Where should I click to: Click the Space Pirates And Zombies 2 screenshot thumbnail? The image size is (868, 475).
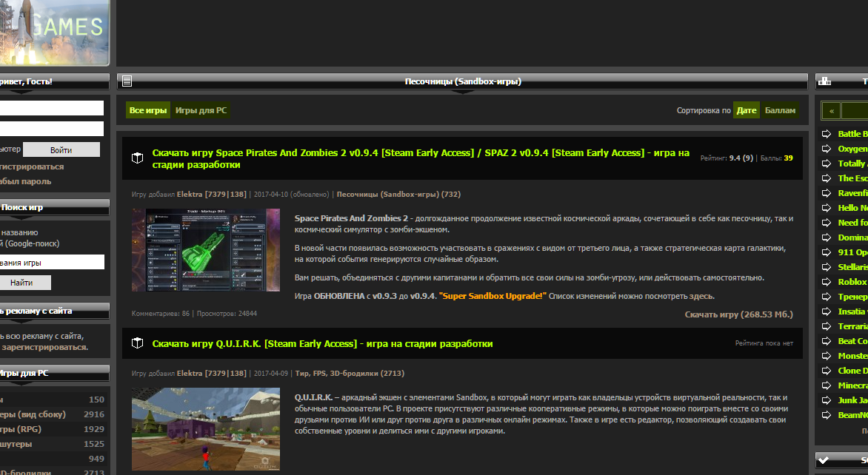(206, 250)
